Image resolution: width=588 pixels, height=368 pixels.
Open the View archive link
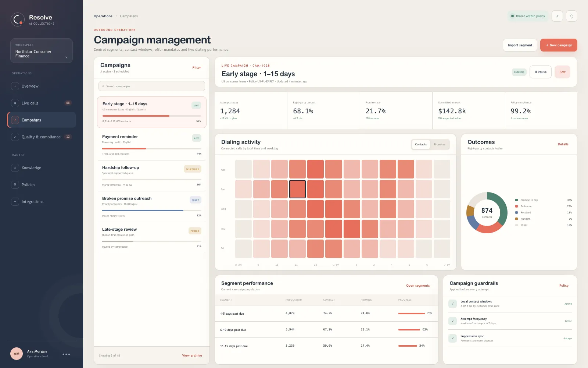[x=192, y=355]
